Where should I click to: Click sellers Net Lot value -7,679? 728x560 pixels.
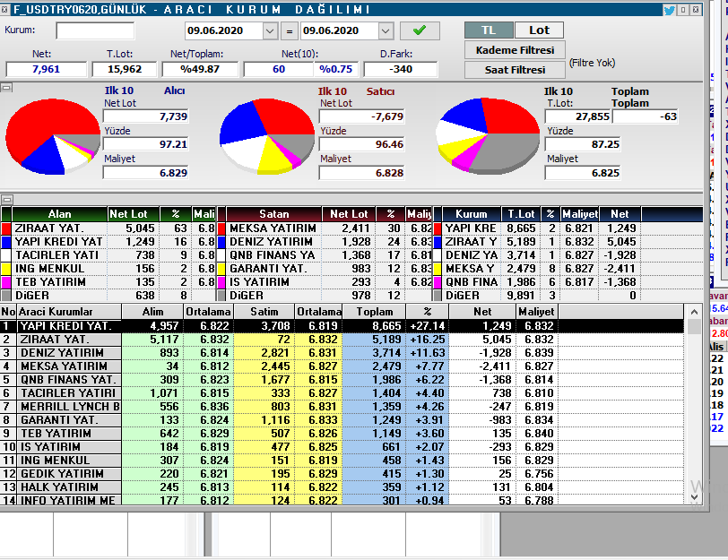(361, 116)
